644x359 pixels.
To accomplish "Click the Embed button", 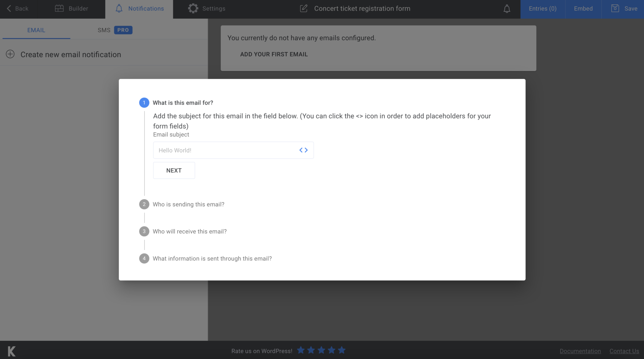I will pos(583,8).
